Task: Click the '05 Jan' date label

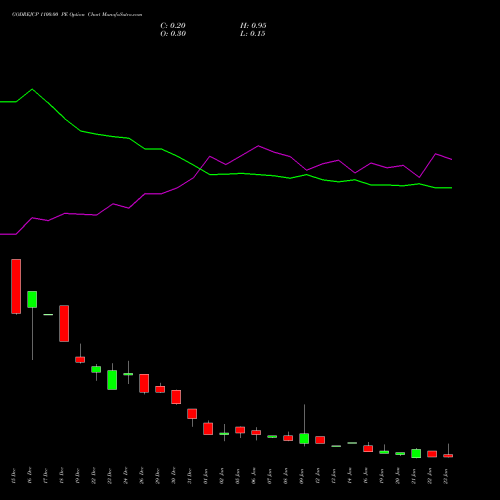Action: (238, 476)
